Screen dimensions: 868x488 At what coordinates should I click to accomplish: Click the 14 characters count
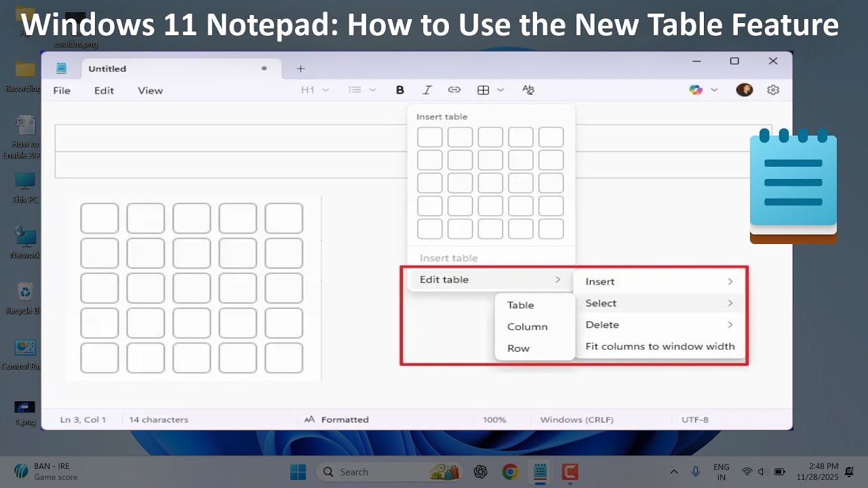(159, 420)
